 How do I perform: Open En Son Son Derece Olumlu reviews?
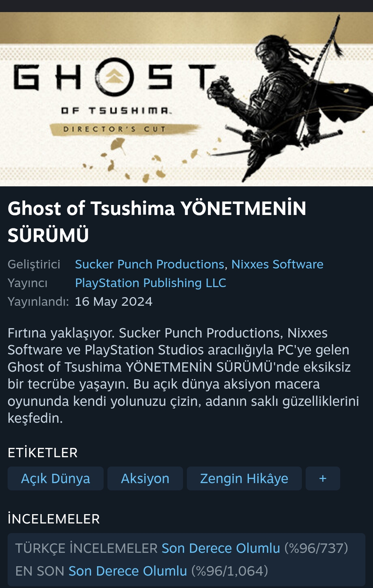point(128,571)
